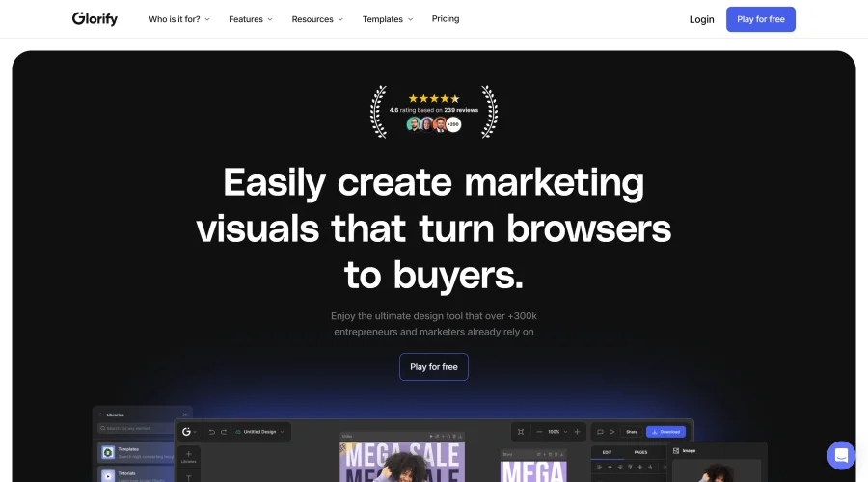Screen dimensions: 868x482
Task: Click the outlined 'Play for free' hero button
Action: point(434,367)
